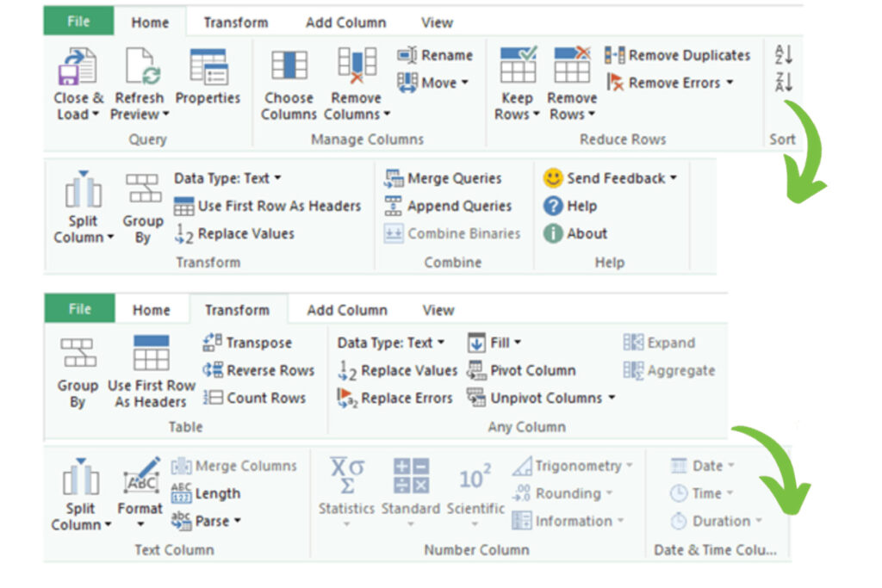882x588 pixels.
Task: Click Transpose in the Table group
Action: 248,343
